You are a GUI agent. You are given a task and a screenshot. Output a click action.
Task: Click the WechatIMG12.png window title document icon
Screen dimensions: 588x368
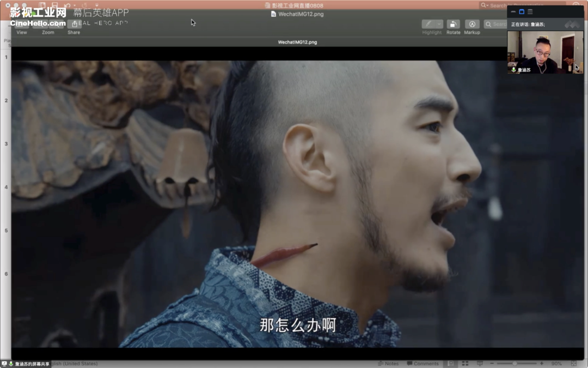tap(273, 14)
